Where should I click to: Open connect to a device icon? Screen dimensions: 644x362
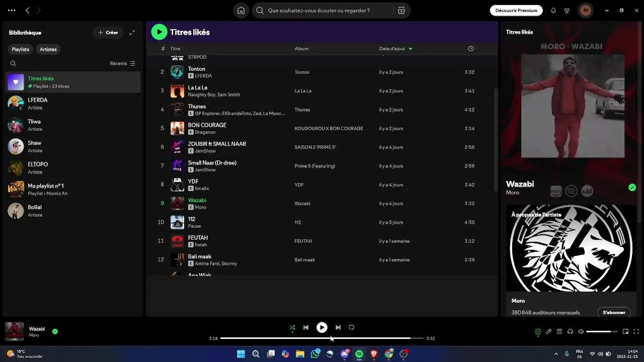point(570,331)
